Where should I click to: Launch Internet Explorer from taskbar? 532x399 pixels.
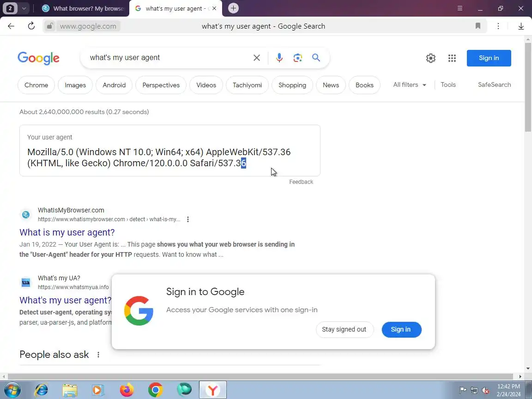click(42, 390)
